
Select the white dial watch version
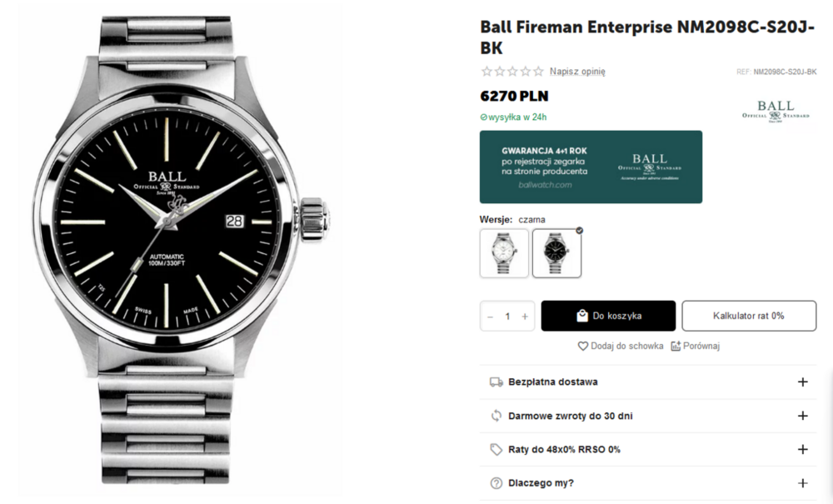click(504, 253)
